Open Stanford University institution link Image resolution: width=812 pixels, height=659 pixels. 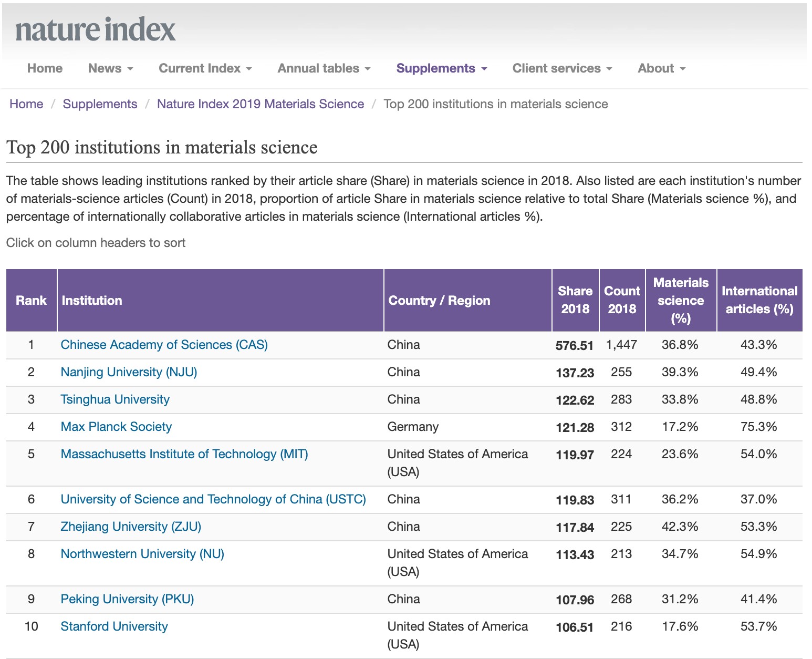click(114, 626)
